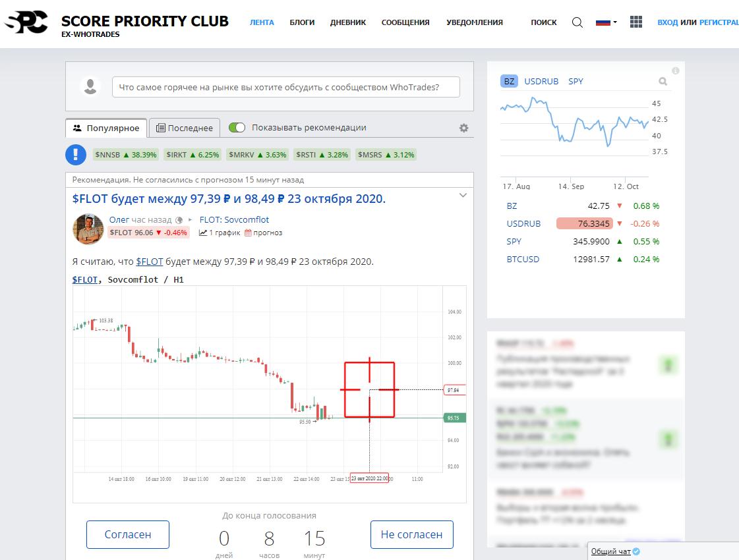Click the post input field
Image resolution: width=739 pixels, height=560 pixels.
pyautogui.click(x=285, y=87)
